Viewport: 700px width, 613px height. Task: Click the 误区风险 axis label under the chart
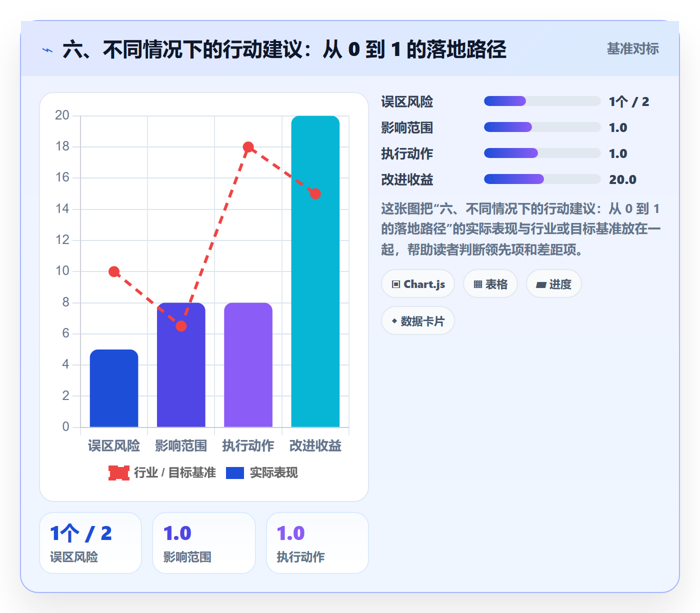pyautogui.click(x=114, y=445)
